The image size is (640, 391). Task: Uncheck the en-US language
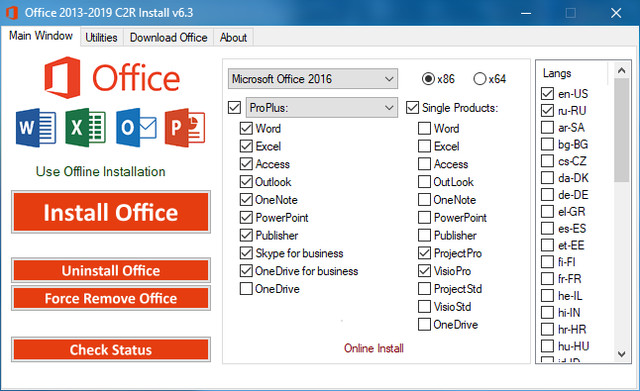[547, 93]
